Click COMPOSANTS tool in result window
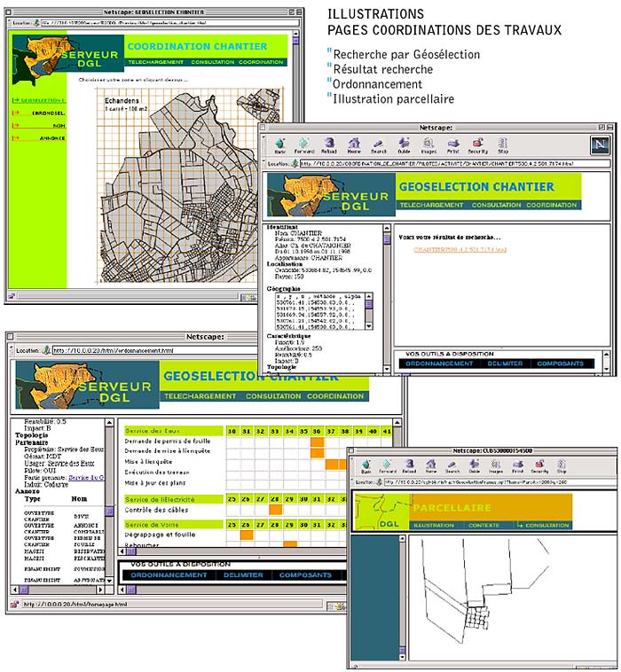This screenshot has height=672, width=621. point(560,363)
